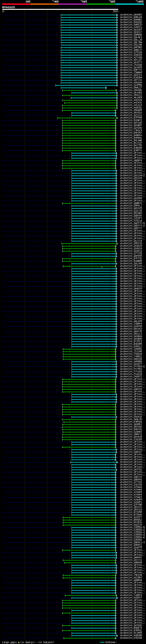Open hit UniRef100_B7FPH5
The image size is (146, 644).
coord(131,118)
